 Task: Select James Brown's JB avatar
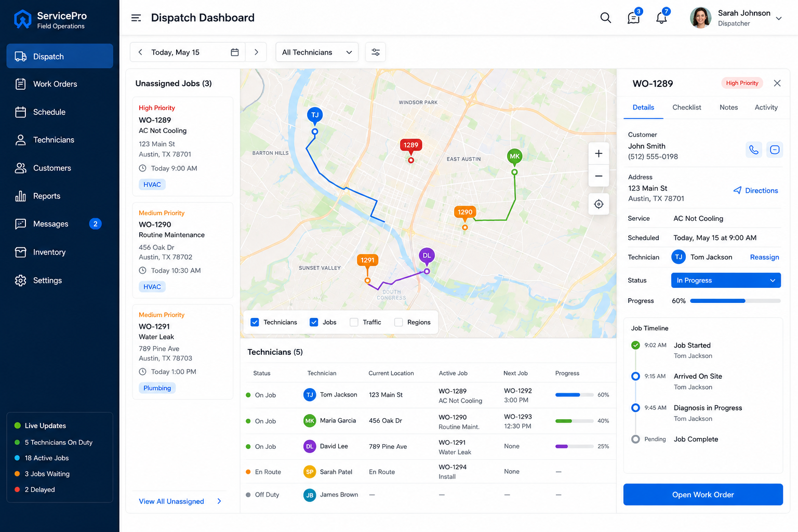310,495
